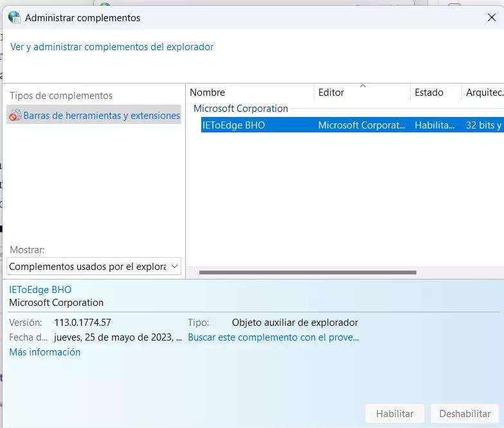Click the Microsoft Corporation group header
Viewport: 504px width, 428px height.
click(240, 109)
